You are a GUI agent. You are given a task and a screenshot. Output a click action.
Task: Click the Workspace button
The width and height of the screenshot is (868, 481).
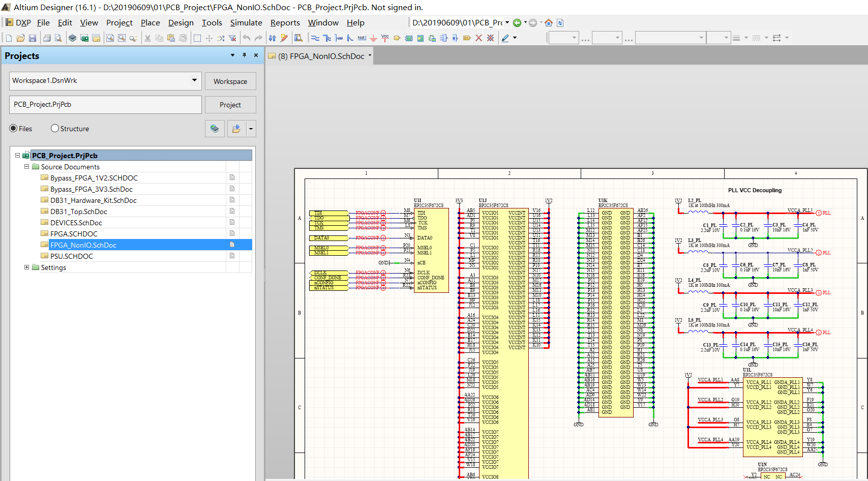(230, 81)
